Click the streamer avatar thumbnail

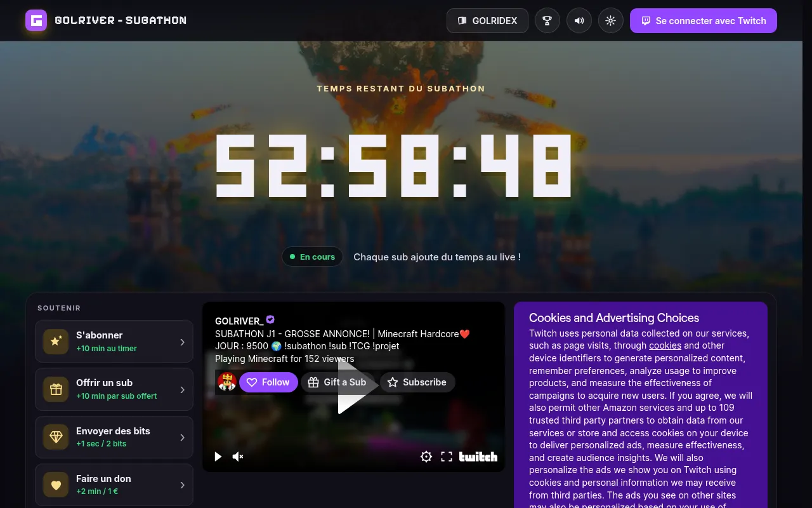coord(227,382)
